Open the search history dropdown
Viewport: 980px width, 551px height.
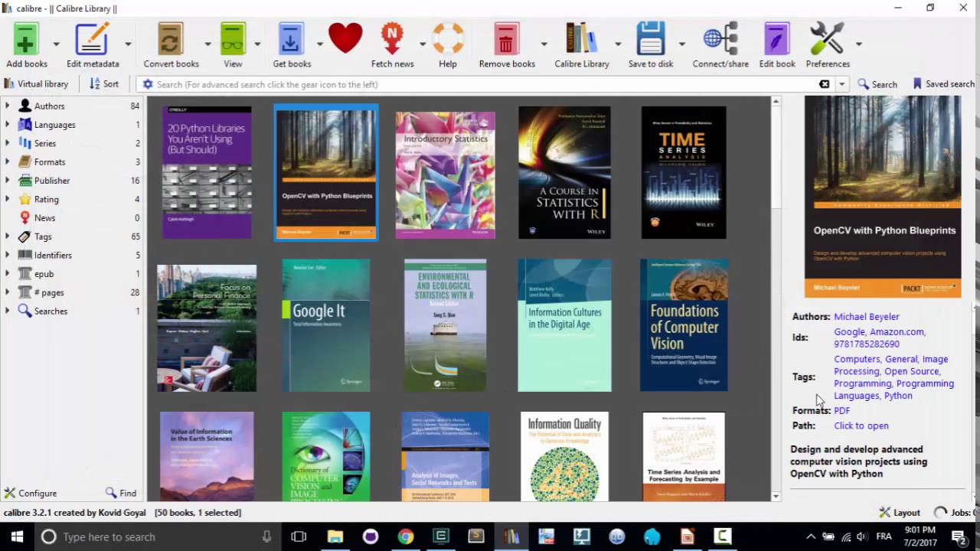(841, 84)
